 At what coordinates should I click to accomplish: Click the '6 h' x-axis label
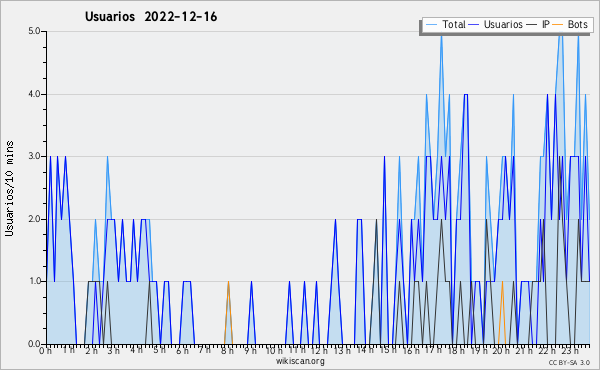pyautogui.click(x=182, y=351)
